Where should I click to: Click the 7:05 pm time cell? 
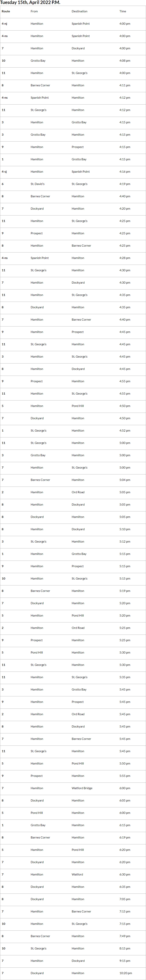point(125,899)
